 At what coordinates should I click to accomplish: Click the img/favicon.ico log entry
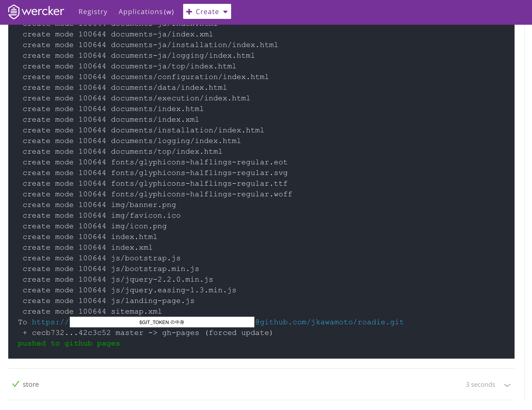pyautogui.click(x=102, y=215)
